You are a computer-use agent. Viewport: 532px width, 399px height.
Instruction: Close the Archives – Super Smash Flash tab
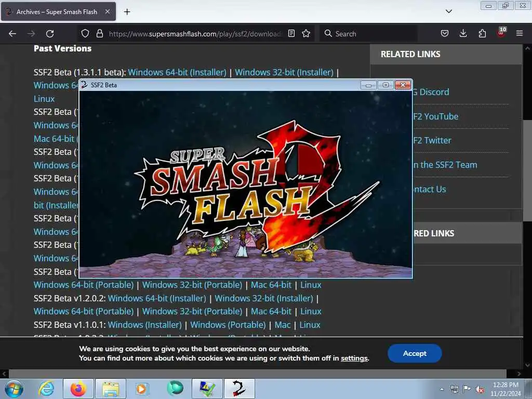[x=107, y=11]
